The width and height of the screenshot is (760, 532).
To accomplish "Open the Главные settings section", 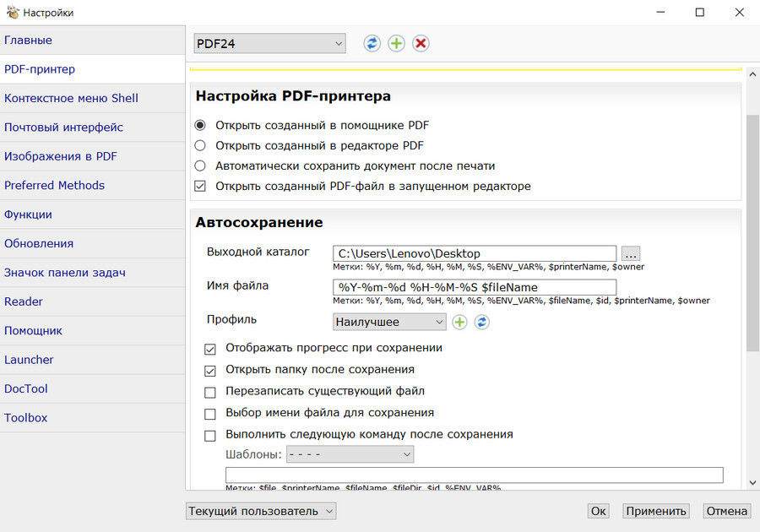I will pyautogui.click(x=93, y=41).
